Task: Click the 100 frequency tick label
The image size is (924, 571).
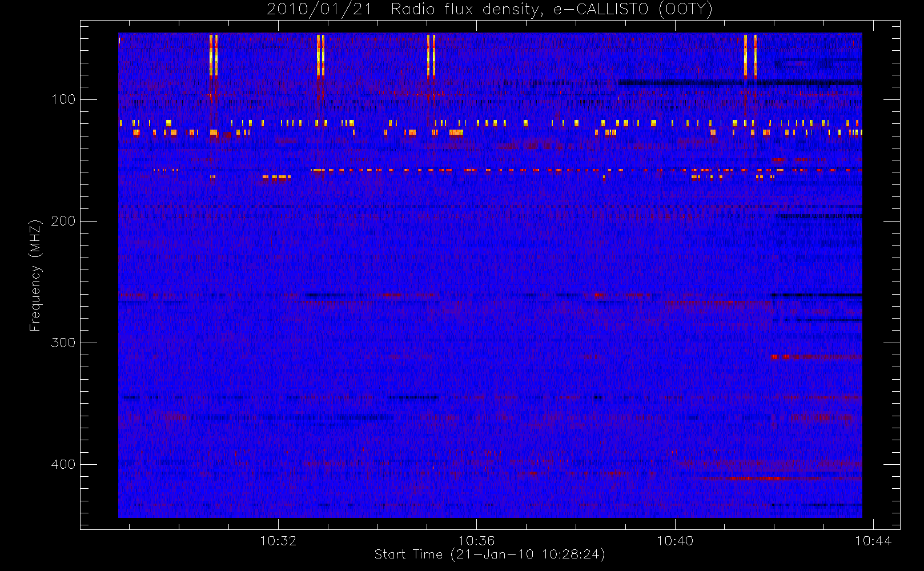Action: [63, 99]
